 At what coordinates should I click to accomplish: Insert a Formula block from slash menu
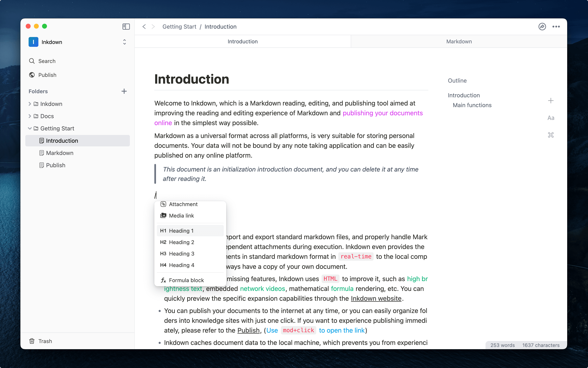point(190,280)
